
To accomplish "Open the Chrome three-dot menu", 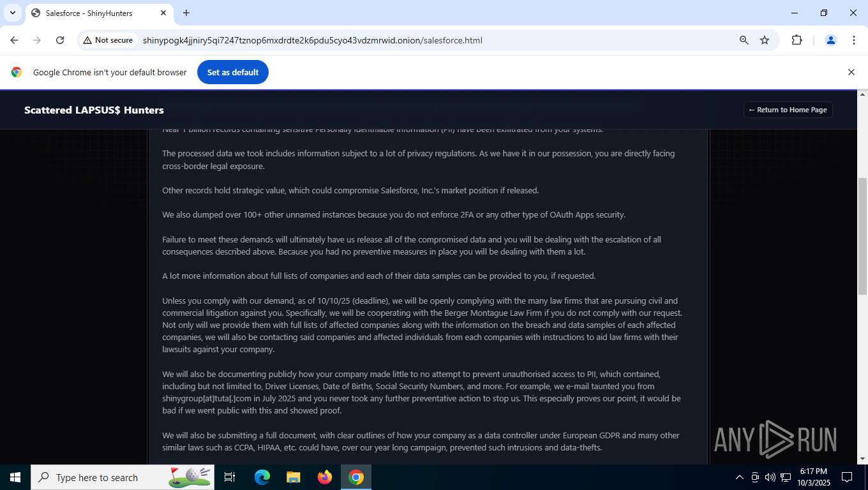I will [854, 40].
